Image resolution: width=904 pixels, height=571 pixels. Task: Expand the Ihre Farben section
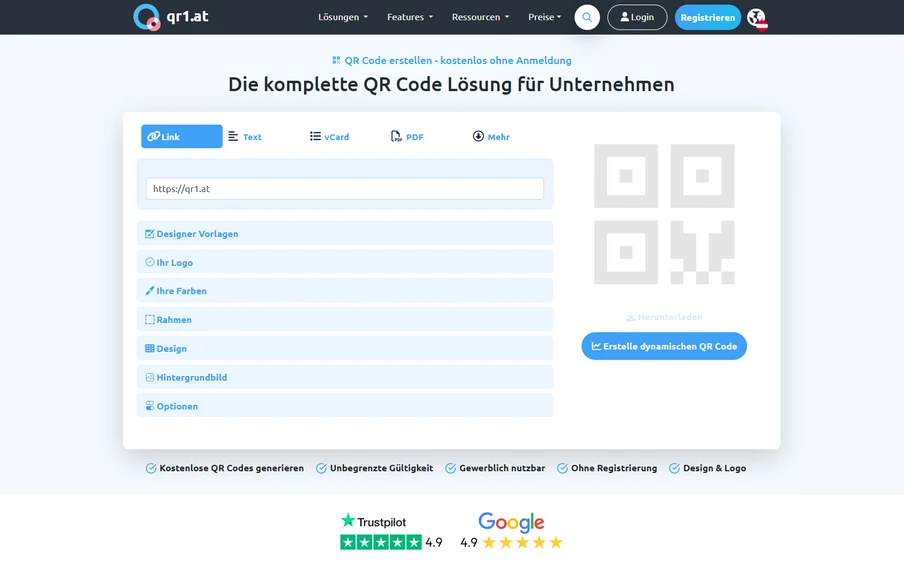click(345, 291)
